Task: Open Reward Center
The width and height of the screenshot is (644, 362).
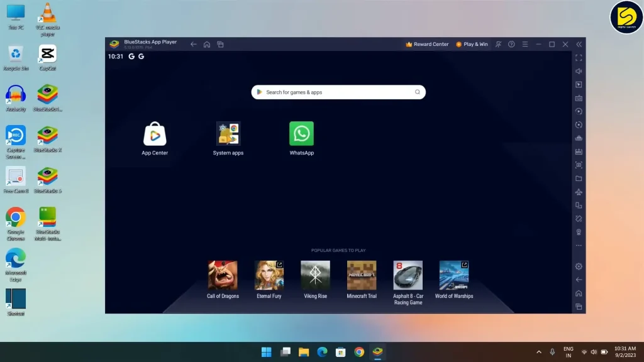Action: coord(428,45)
